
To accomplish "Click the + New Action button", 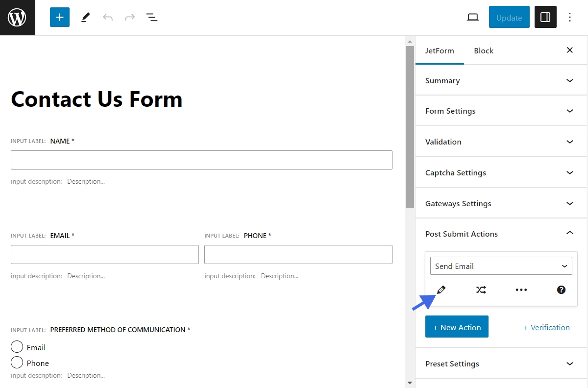I will (457, 327).
